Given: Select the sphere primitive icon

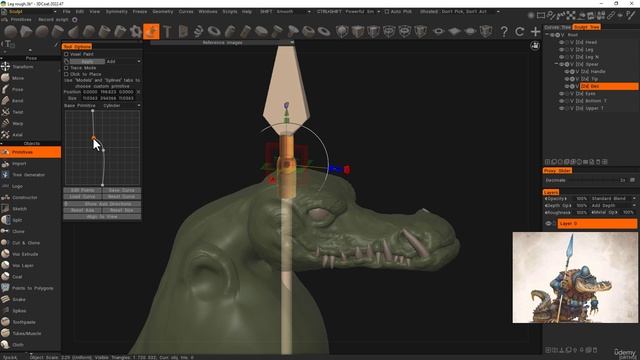Looking at the screenshot, I should (x=11, y=31).
